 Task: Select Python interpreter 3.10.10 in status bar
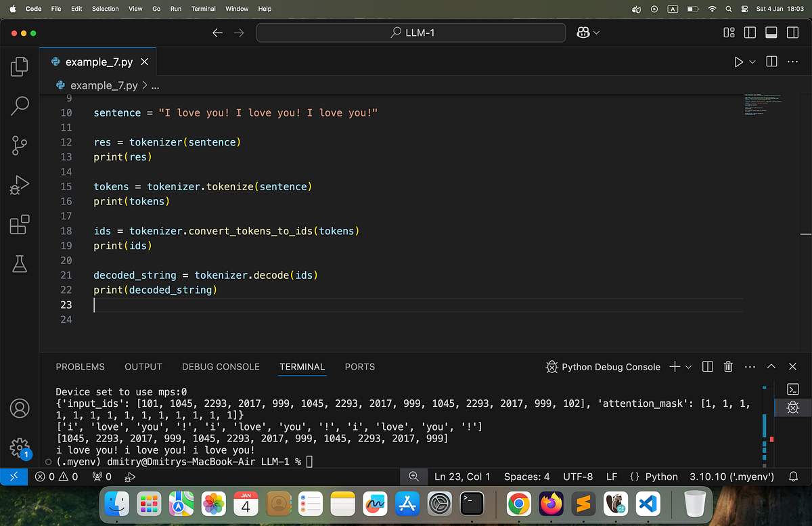coord(731,477)
